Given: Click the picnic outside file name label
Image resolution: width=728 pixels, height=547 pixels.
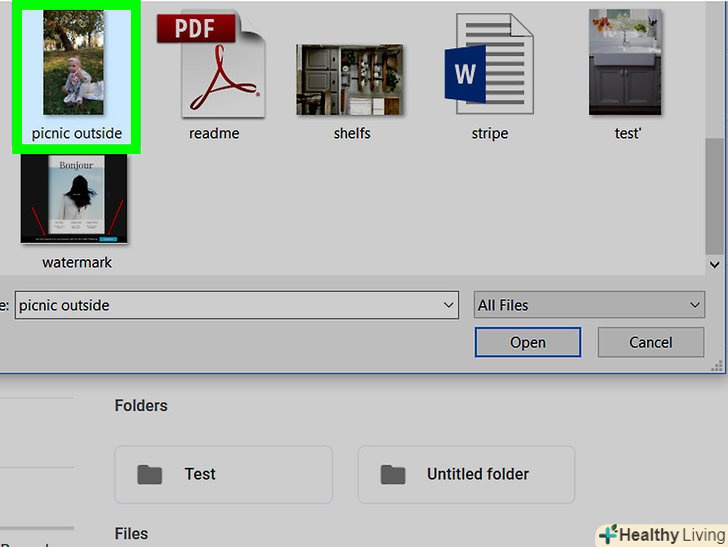Looking at the screenshot, I should (x=77, y=133).
